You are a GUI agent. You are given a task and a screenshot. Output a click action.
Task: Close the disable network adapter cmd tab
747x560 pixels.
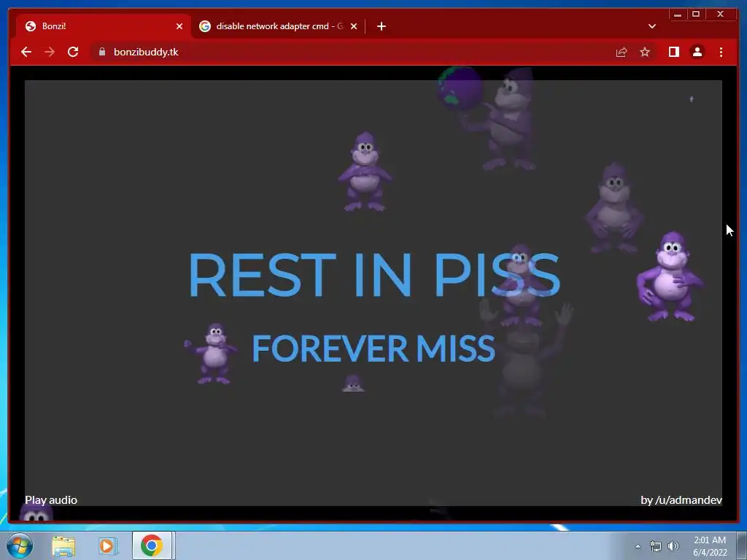pyautogui.click(x=354, y=26)
